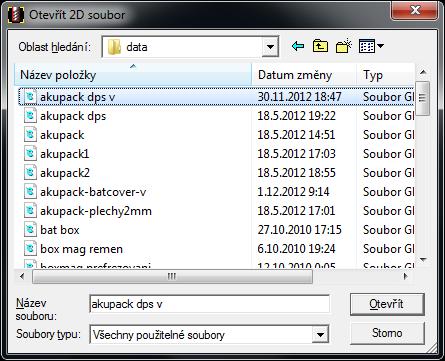The width and height of the screenshot is (445, 361).
Task: Click vertical scrollbar up arrow
Action: 423,72
